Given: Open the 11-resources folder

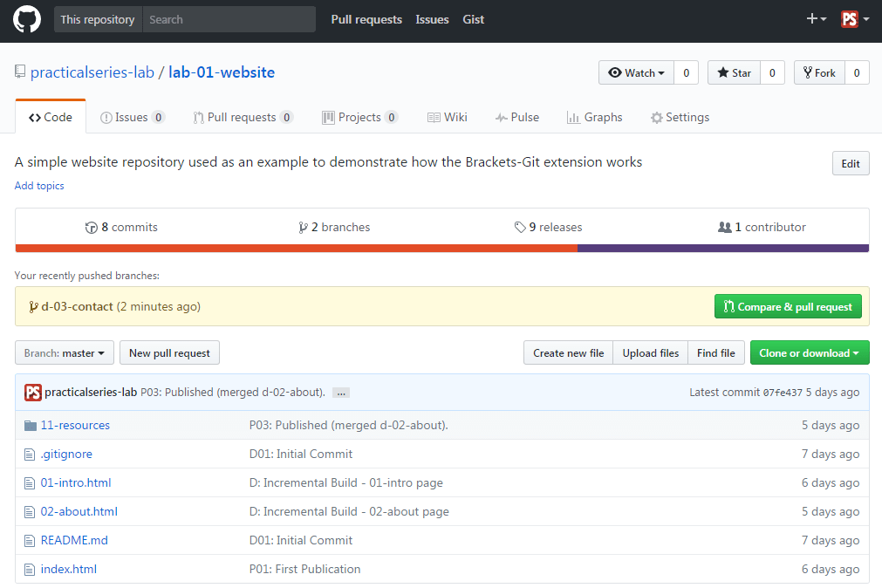Looking at the screenshot, I should click(75, 426).
